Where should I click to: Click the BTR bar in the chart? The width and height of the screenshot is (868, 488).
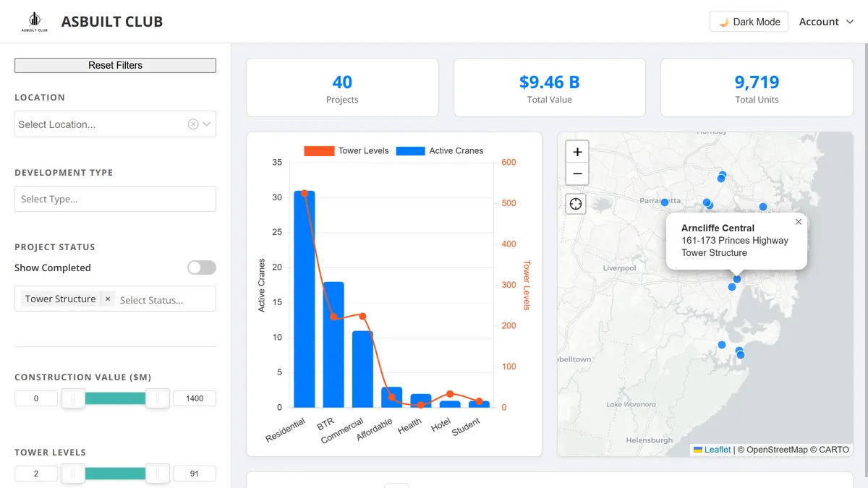pos(333,345)
